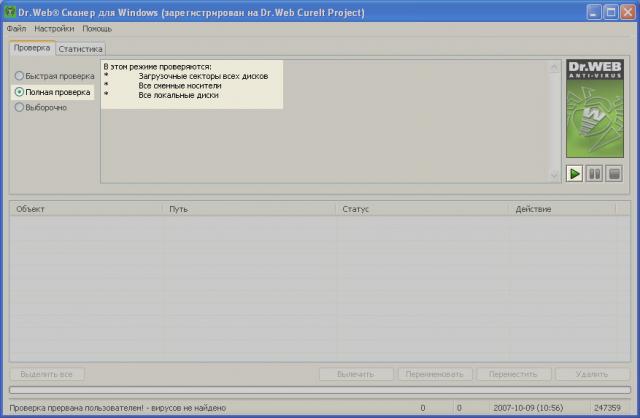The width and height of the screenshot is (640, 418).
Task: Click the line Все локальные диски
Action: [x=178, y=95]
